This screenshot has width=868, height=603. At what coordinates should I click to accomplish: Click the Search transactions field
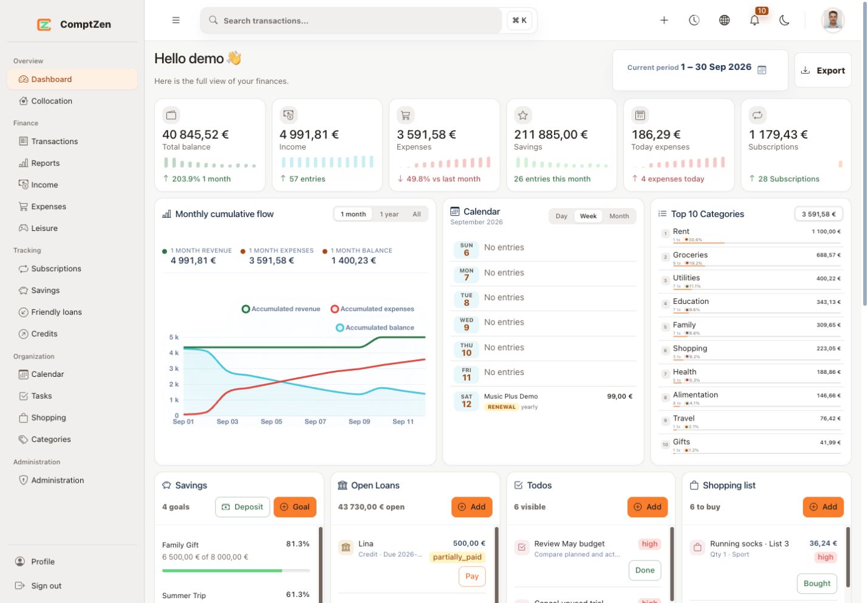point(351,21)
